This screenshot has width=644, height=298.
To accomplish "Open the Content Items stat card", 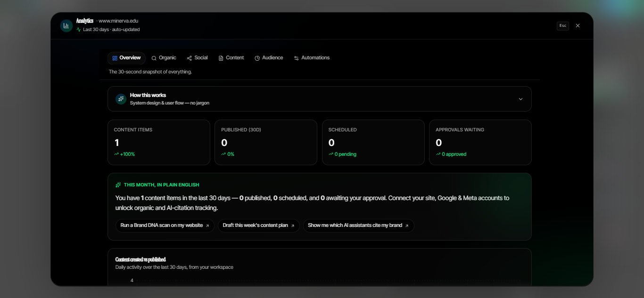I will tap(159, 142).
